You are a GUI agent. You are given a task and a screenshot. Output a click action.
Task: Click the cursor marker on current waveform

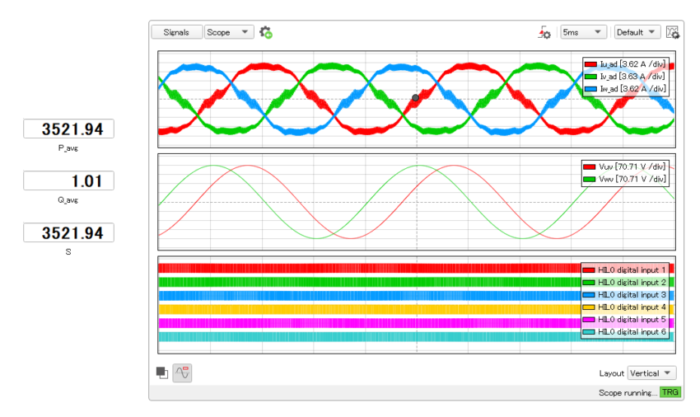click(415, 98)
